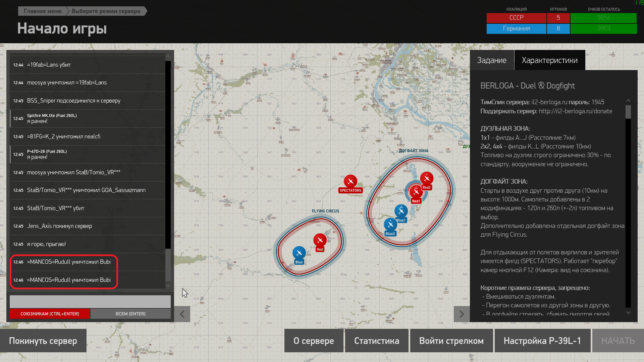Click the Покинуть сервер button
The width and height of the screenshot is (644, 362).
[43, 341]
